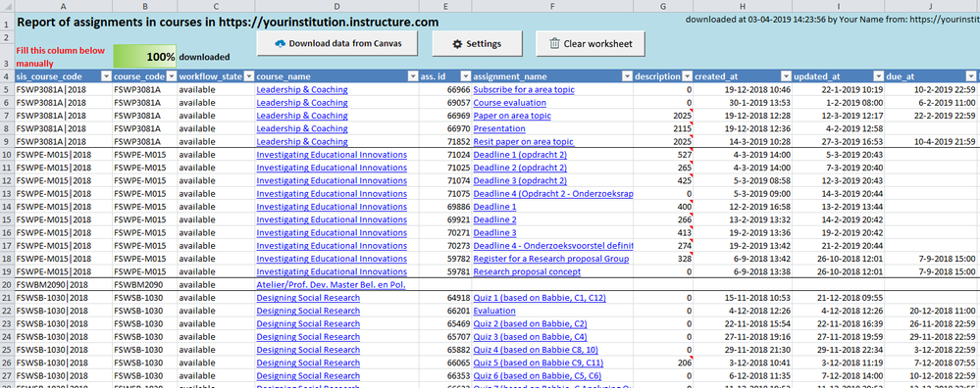Open the ass. id filter arrow

[465, 76]
